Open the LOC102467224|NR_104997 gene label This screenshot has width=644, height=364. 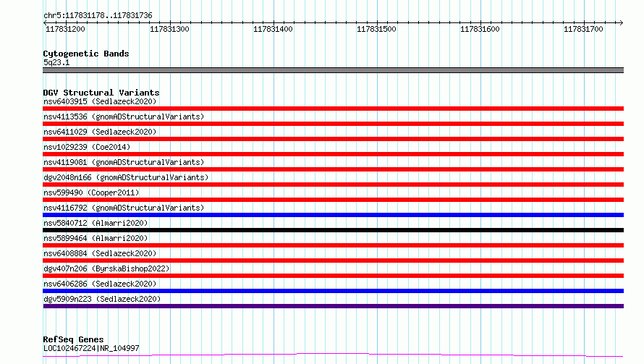click(x=91, y=348)
